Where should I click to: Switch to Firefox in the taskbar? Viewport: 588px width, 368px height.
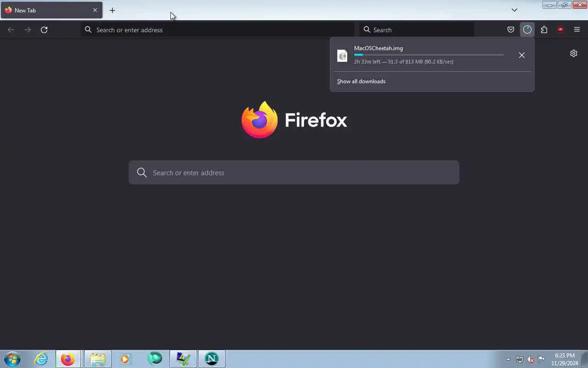pyautogui.click(x=68, y=359)
